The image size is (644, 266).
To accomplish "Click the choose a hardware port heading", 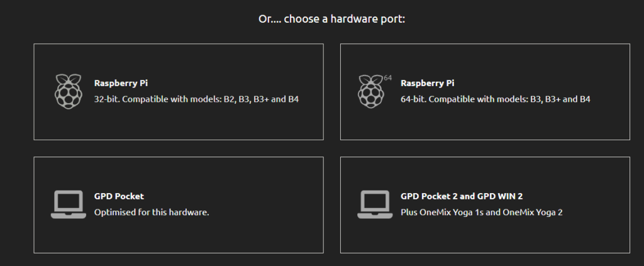I will click(332, 19).
